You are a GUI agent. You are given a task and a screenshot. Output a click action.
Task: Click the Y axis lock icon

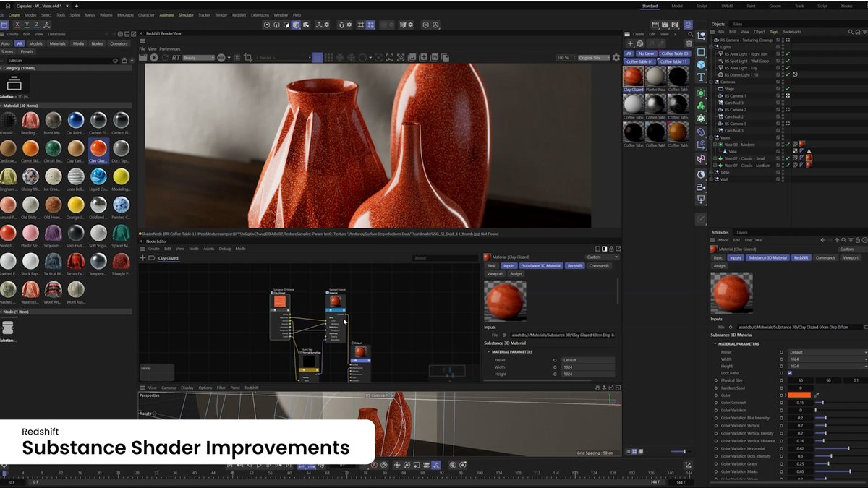pyautogui.click(x=27, y=25)
